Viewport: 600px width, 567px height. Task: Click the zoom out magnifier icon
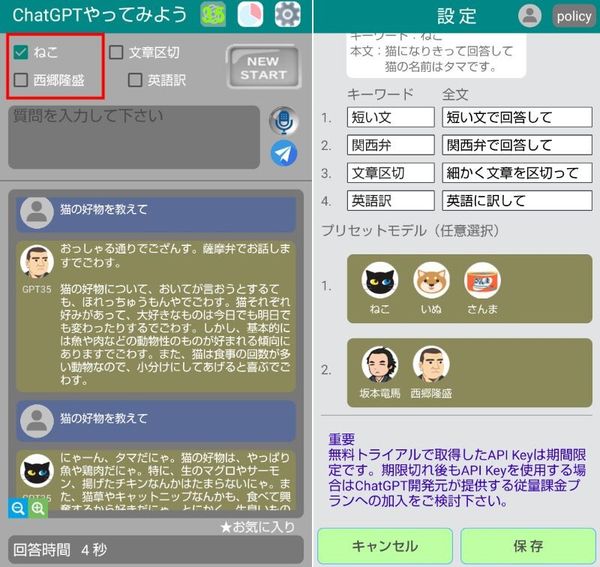point(18,508)
